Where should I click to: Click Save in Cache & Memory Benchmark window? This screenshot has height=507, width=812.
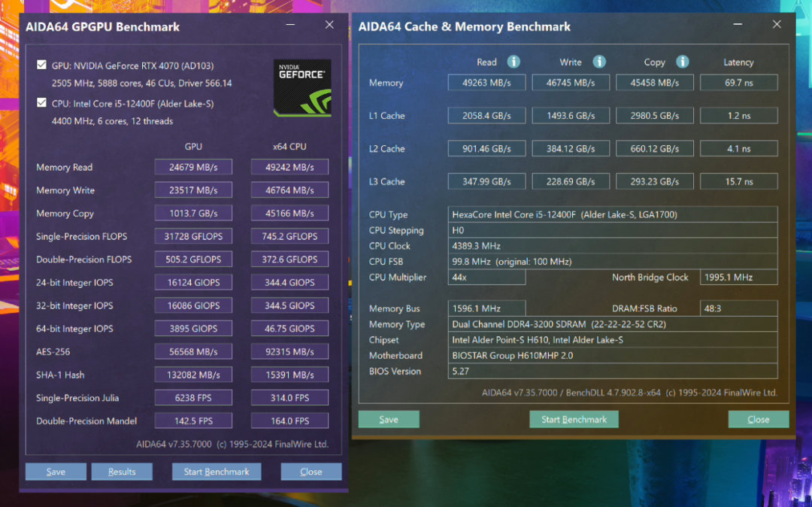[389, 420]
